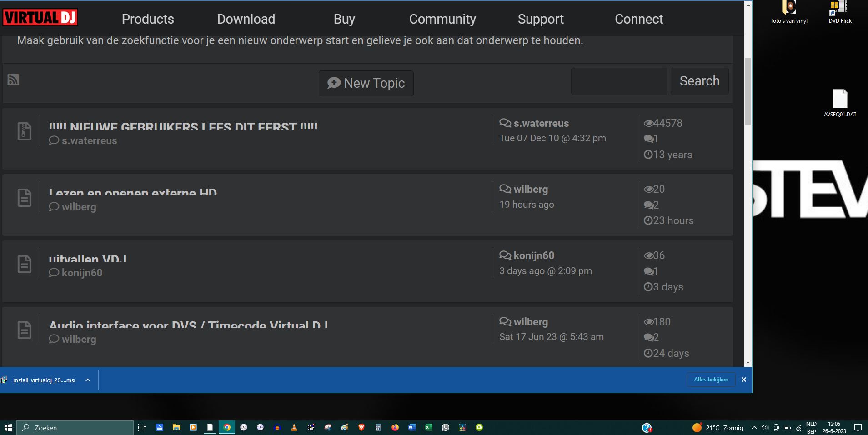
Task: Open Brave browser from taskbar
Action: pos(361,427)
